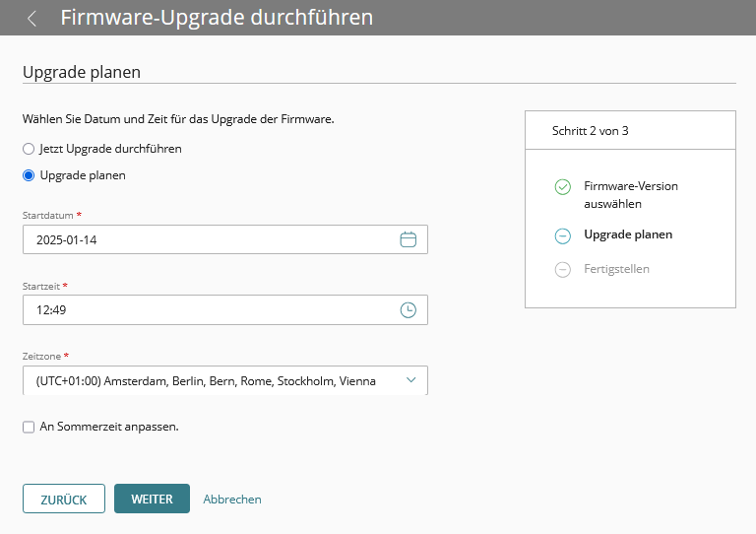Go to the Firmware-Version auswählen step label
Image resolution: width=756 pixels, height=534 pixels.
[630, 194]
